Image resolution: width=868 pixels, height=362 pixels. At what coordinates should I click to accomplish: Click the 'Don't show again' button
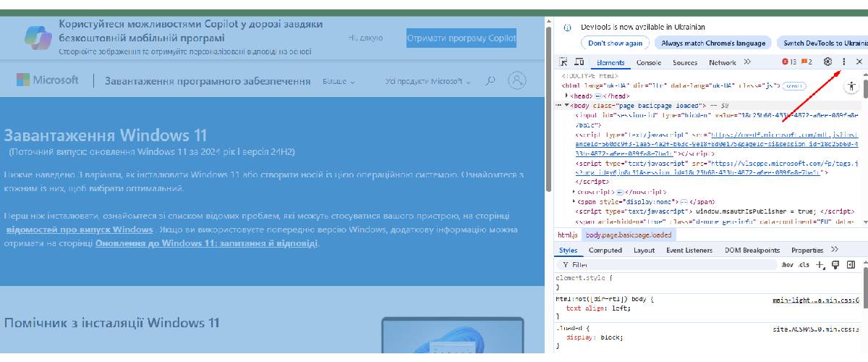(x=615, y=43)
